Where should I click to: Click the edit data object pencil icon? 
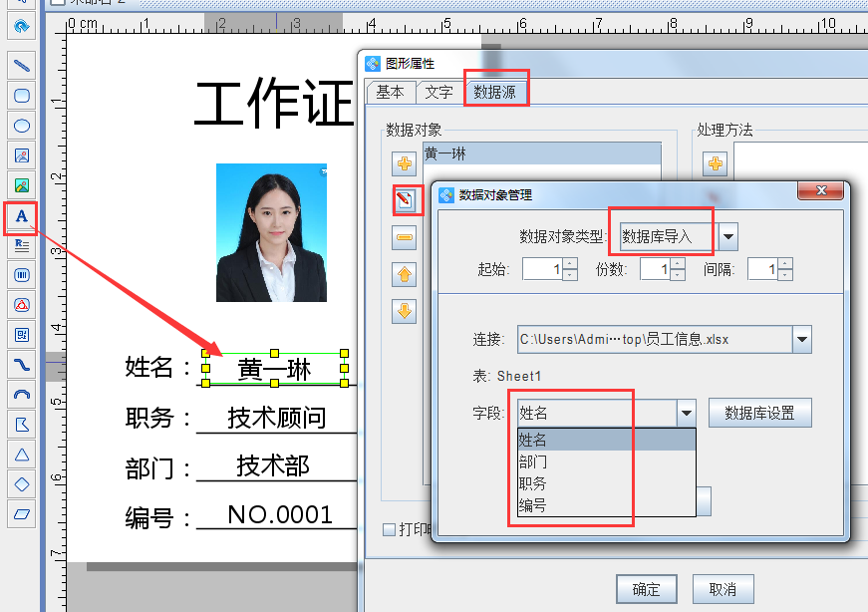(x=406, y=198)
